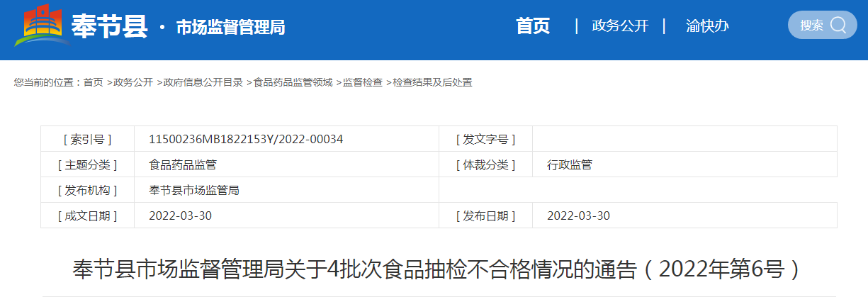Select the 奉节县市场监管局 value cell
The image size is (868, 302).
point(286,190)
